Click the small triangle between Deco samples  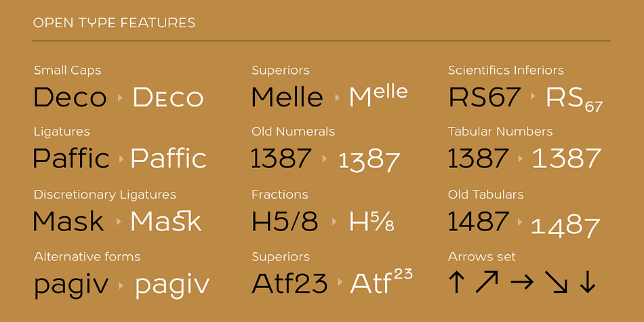pos(121,98)
